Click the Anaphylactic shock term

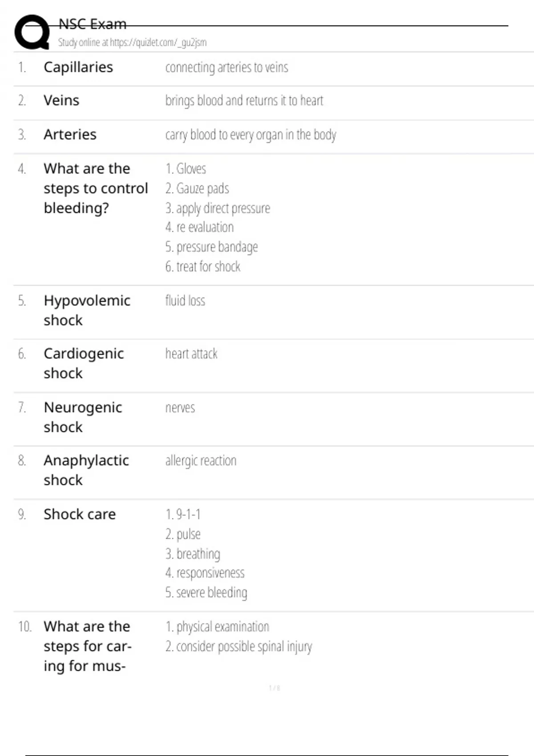(x=86, y=470)
